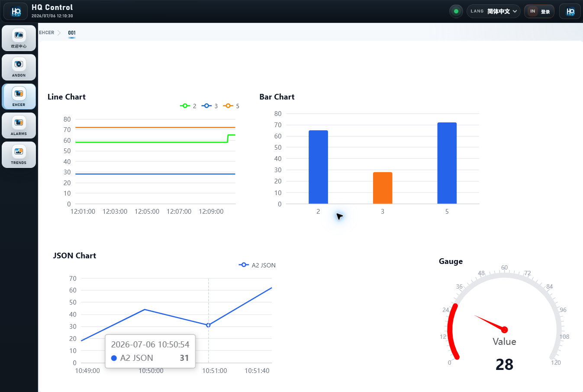This screenshot has height=392, width=583.
Task: Toggle the A2 JSON legend entry
Action: click(257, 265)
